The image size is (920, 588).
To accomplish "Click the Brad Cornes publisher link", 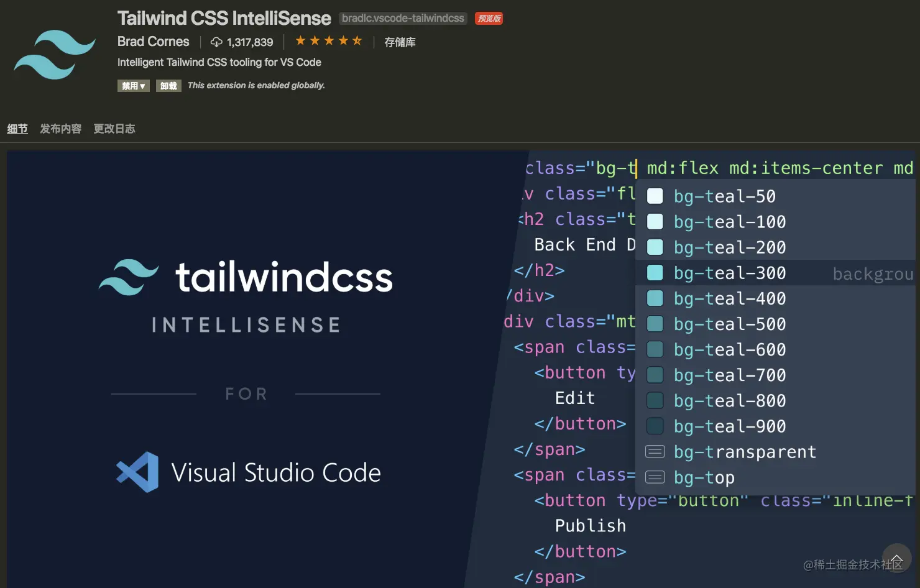I will (x=153, y=42).
